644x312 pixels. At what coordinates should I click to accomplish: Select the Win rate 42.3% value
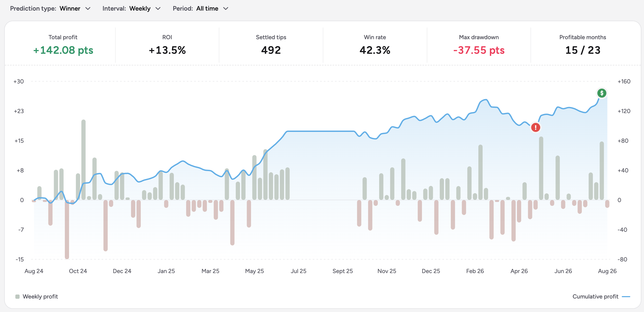coord(375,50)
